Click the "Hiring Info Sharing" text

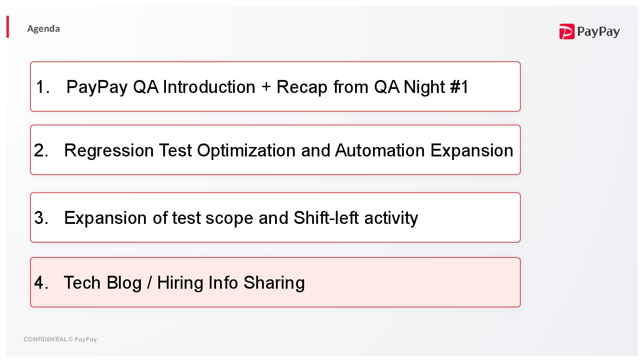tap(231, 283)
